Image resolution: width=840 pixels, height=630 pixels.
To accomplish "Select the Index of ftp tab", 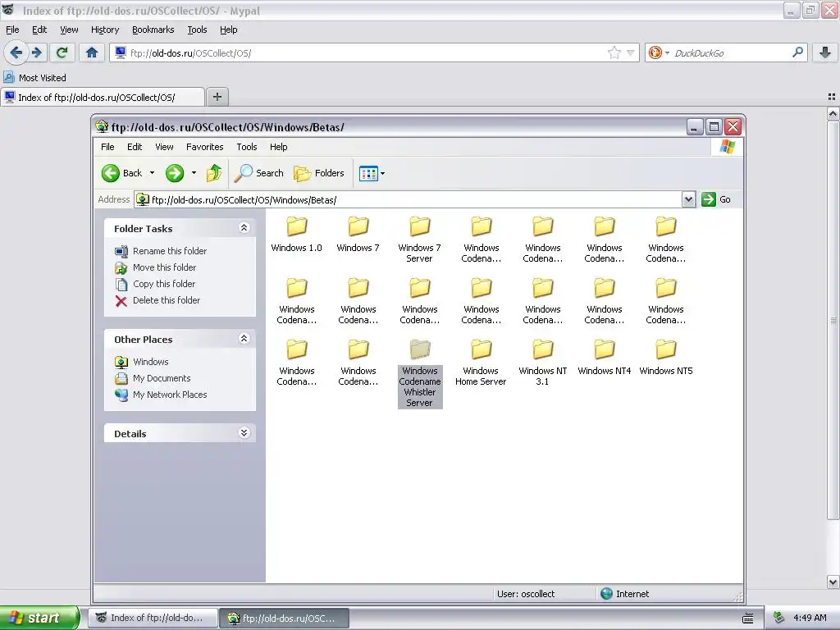I will 102,97.
